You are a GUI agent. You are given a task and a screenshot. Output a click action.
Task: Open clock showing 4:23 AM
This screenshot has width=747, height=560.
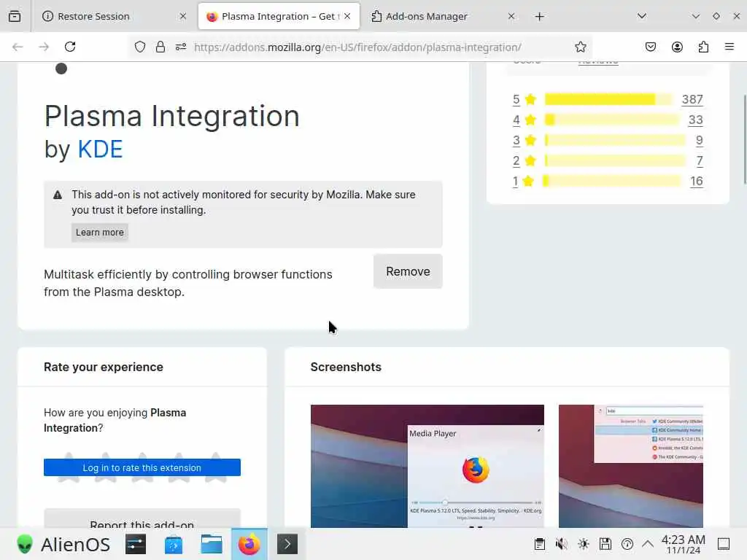click(x=683, y=544)
